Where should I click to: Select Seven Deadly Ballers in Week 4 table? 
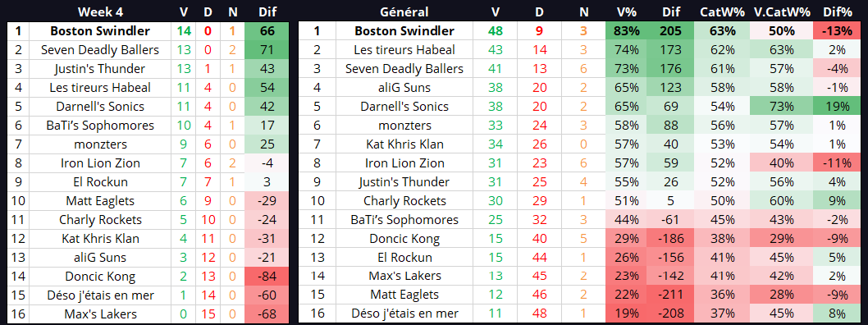point(99,50)
